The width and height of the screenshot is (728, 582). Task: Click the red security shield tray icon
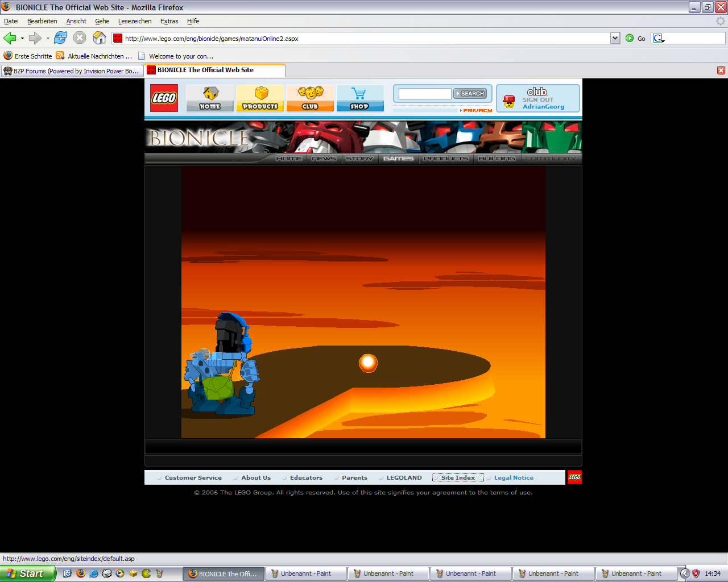(696, 573)
